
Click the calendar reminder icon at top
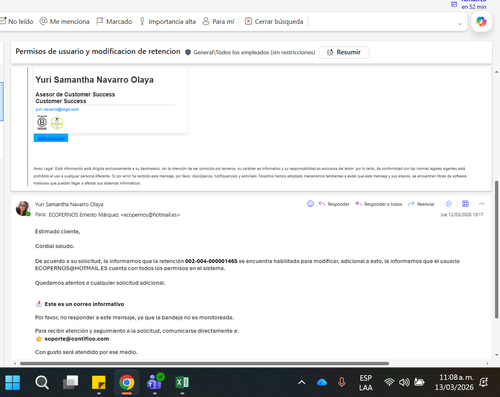point(454,4)
